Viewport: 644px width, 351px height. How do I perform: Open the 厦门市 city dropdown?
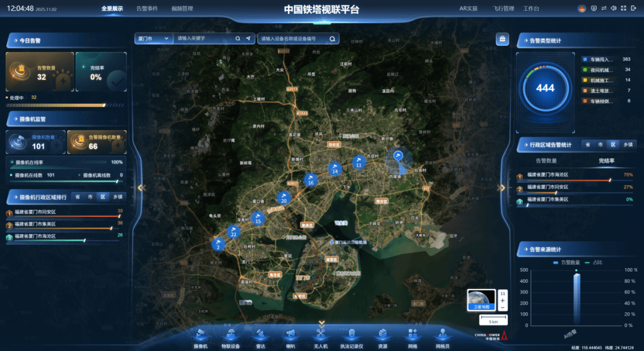(x=153, y=39)
